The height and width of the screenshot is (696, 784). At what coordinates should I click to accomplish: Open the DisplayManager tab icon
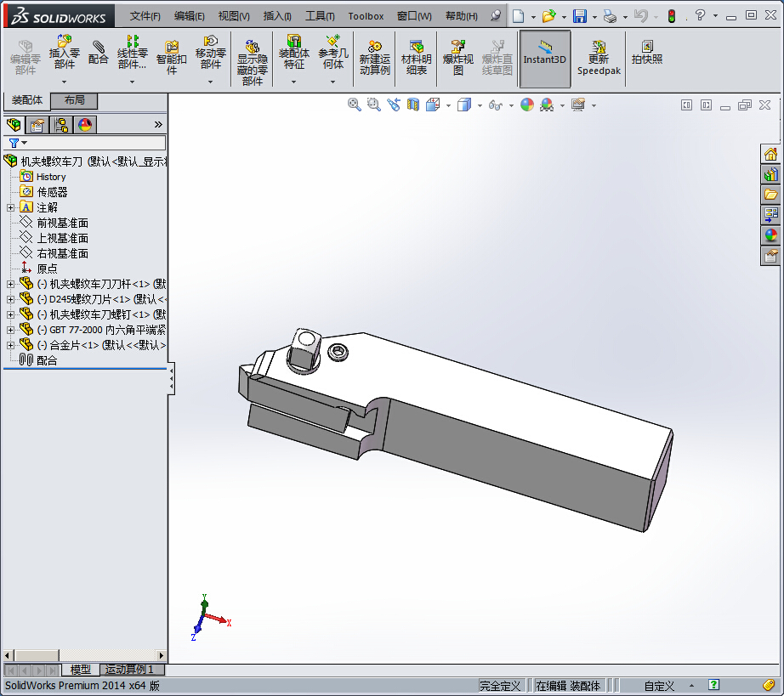[85, 125]
